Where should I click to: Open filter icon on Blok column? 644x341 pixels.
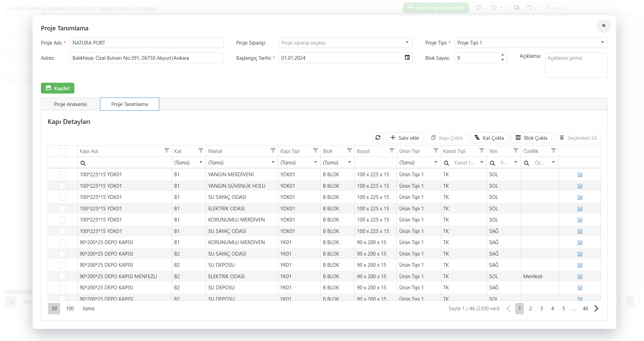click(x=350, y=151)
